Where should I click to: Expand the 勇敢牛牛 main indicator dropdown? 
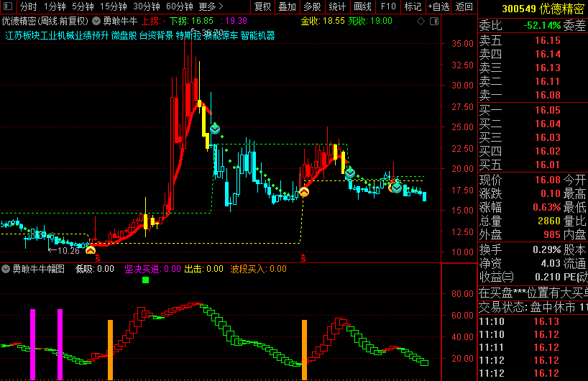pyautogui.click(x=97, y=21)
